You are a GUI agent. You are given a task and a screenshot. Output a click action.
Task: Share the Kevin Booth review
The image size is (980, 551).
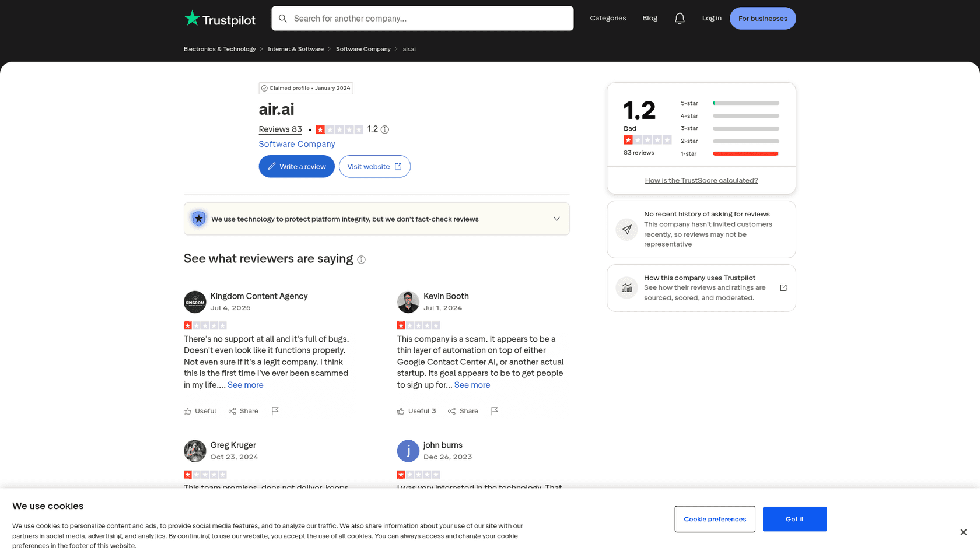coord(463,411)
